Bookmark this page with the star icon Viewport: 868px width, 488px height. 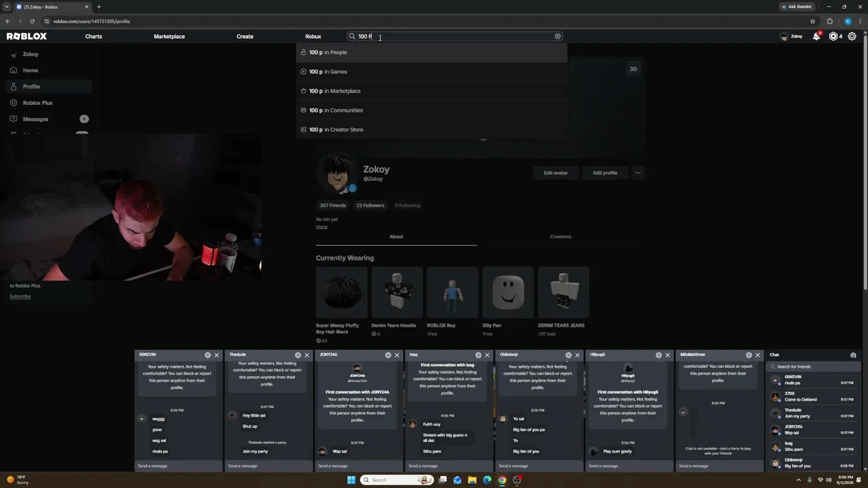[813, 21]
